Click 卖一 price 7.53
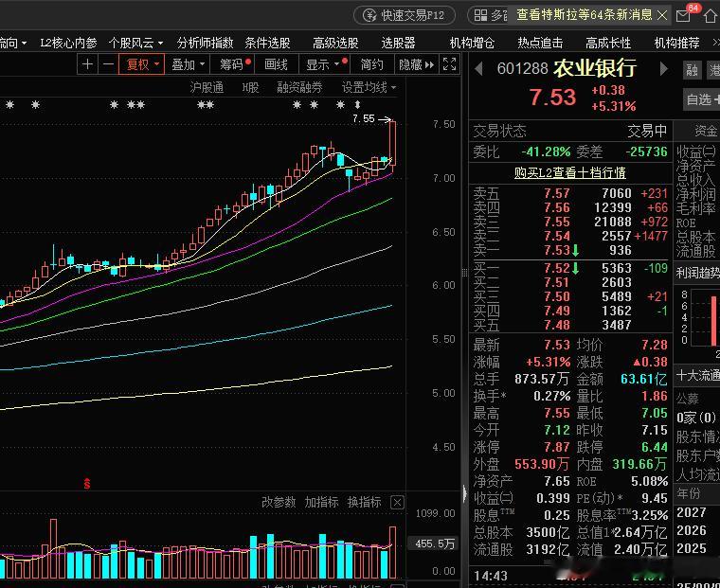The image size is (720, 588). (556, 251)
